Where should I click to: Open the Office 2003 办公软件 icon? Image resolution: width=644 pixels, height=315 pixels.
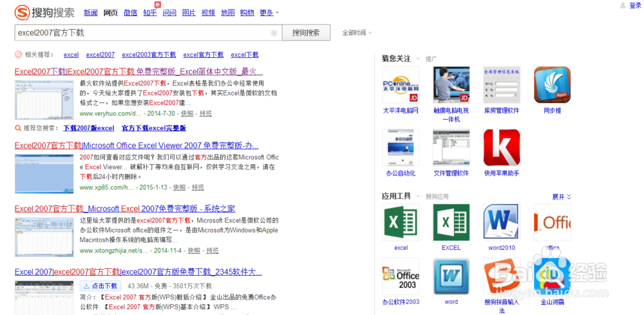pyautogui.click(x=401, y=276)
